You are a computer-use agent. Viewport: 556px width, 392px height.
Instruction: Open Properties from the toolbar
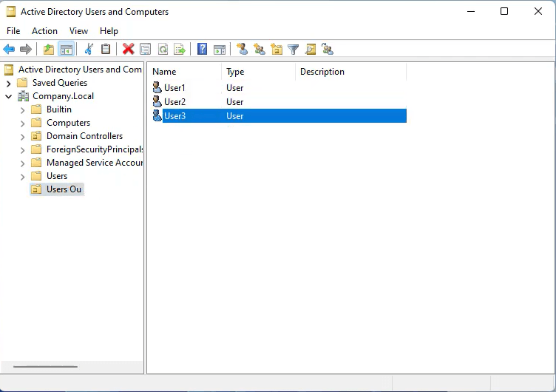point(145,50)
